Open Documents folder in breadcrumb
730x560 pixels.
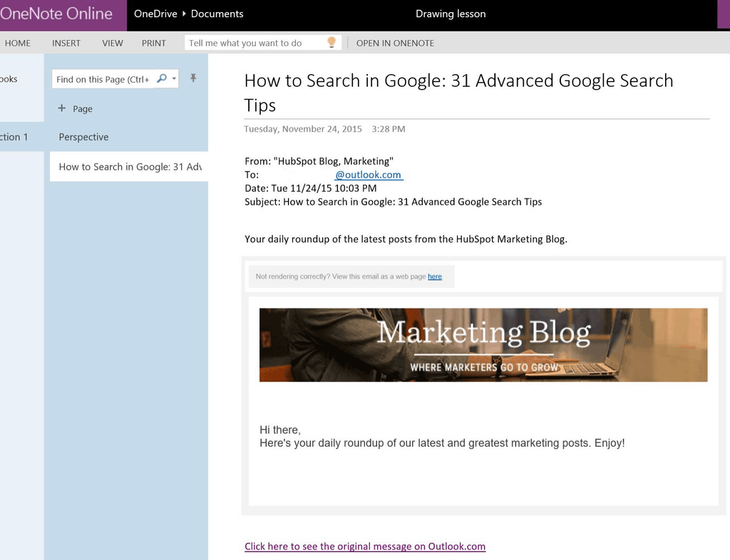coord(217,14)
